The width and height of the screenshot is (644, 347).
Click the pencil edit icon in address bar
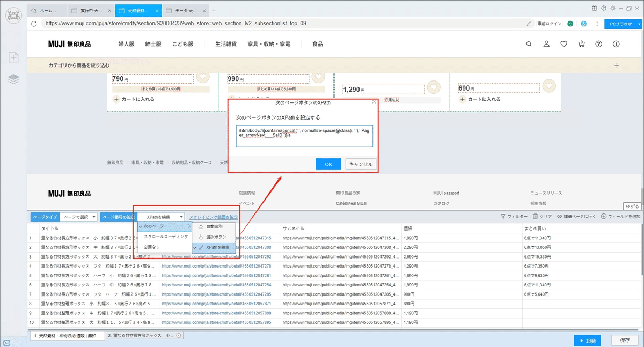[x=529, y=24]
